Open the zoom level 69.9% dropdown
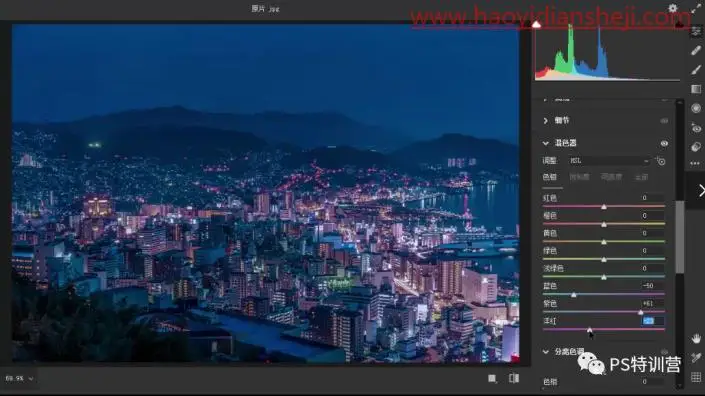The width and height of the screenshot is (705, 396). [x=19, y=378]
